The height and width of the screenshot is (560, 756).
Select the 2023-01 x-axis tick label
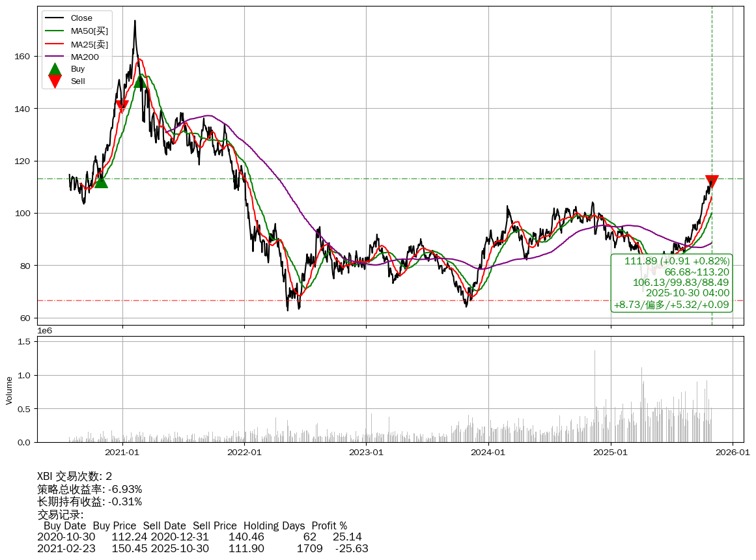(x=367, y=453)
